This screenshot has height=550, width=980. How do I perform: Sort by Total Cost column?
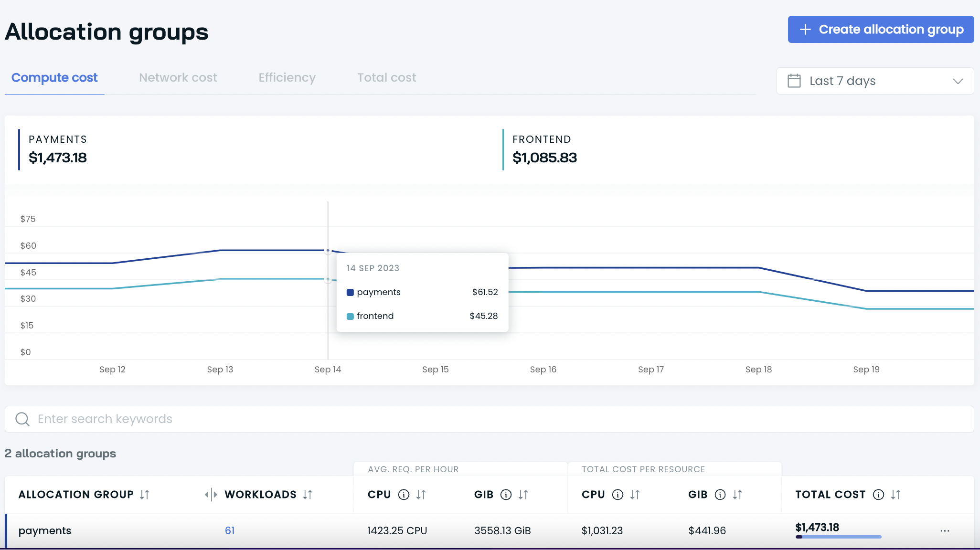[x=895, y=495]
